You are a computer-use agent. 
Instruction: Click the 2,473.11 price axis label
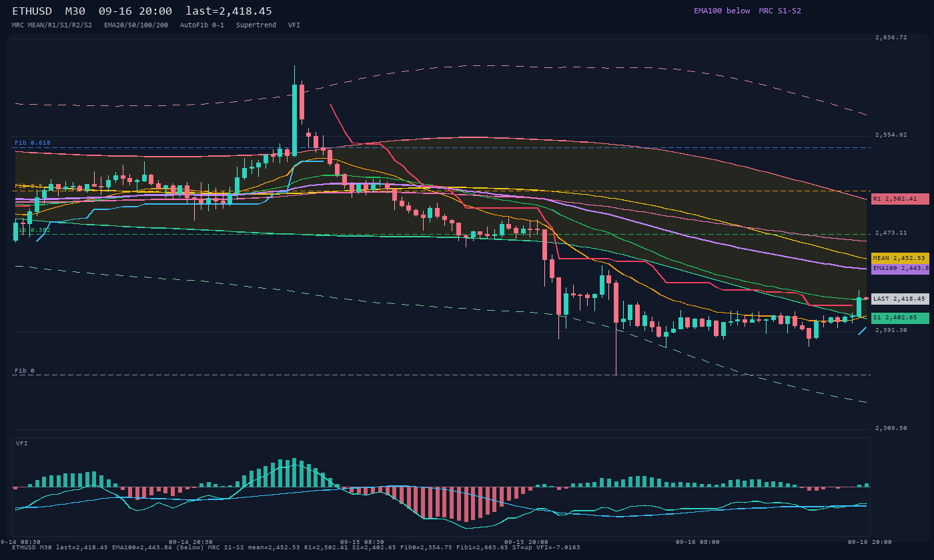click(891, 233)
